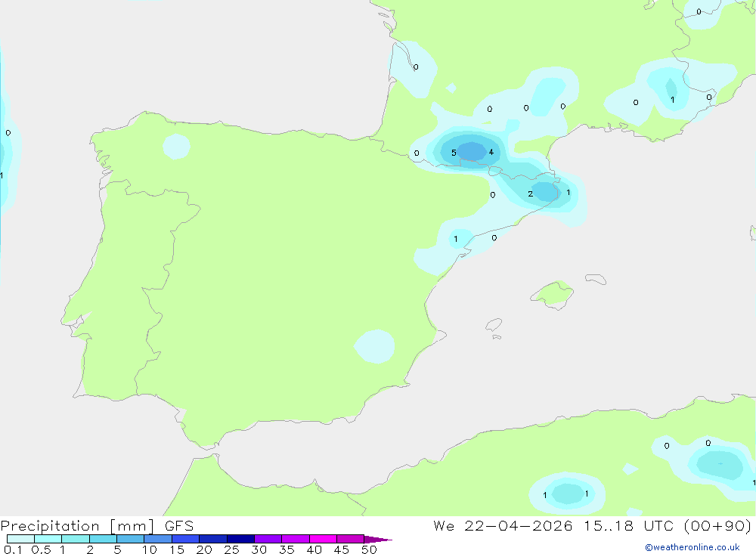Click the Mallorca island shape on the map
Viewport: 756px width, 554px height.
[553, 295]
